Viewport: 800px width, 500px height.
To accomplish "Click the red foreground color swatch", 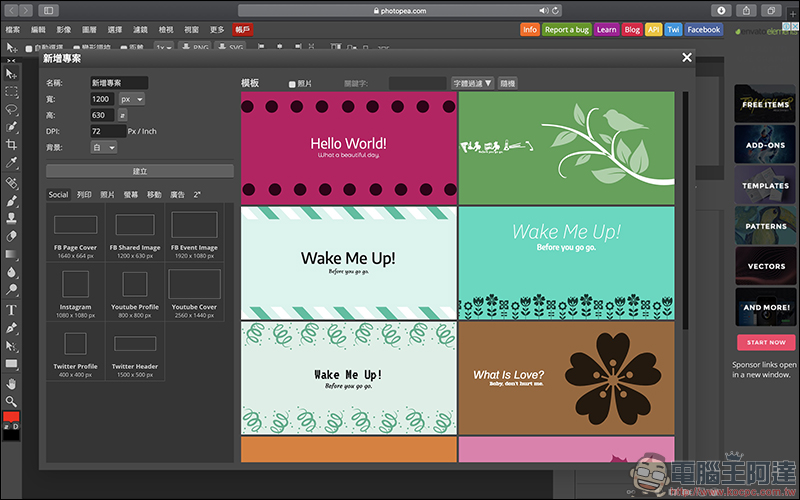I will [11, 416].
